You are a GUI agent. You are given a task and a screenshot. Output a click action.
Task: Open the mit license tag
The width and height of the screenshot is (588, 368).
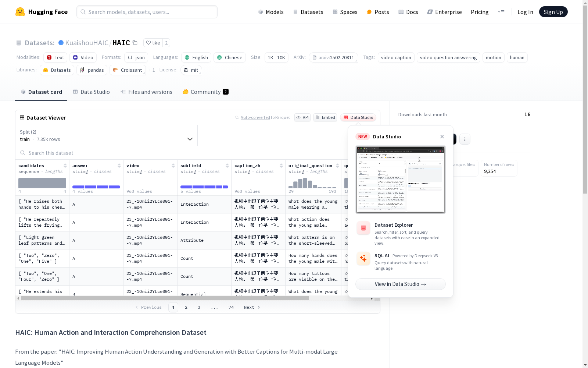coord(191,70)
